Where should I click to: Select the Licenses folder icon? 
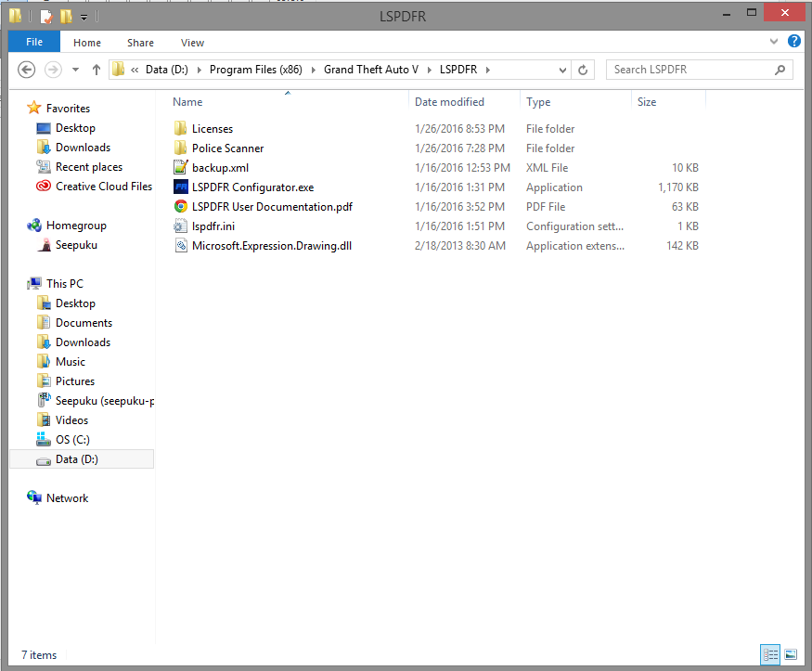180,128
